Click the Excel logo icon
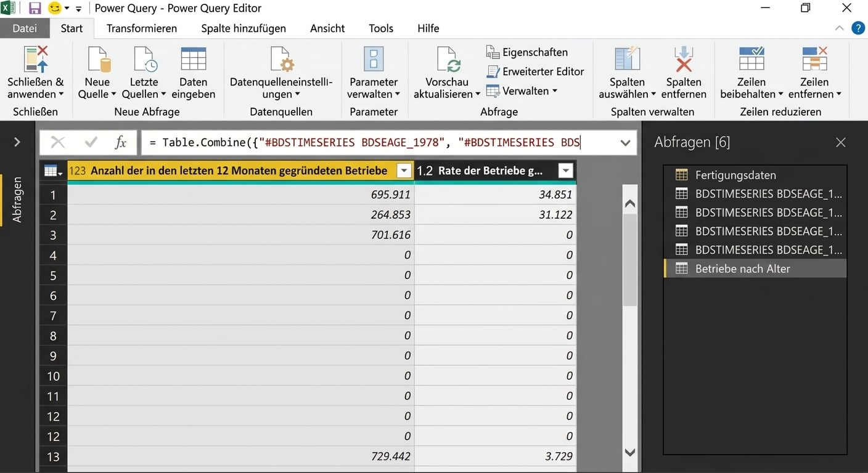Screen dimensions: 868x473 coord(9,9)
